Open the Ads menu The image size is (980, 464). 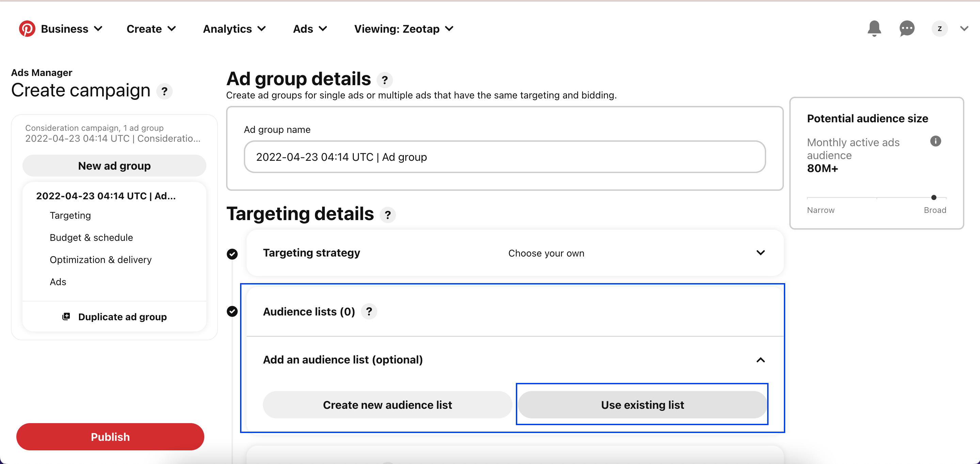[x=310, y=29]
